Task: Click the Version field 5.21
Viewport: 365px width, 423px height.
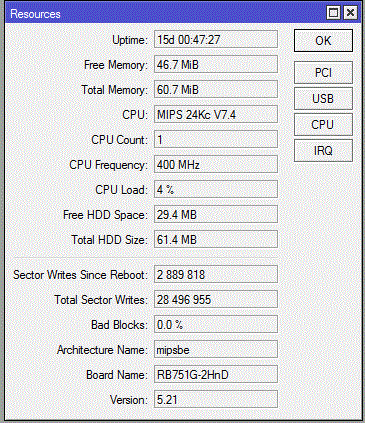Action: click(x=216, y=399)
